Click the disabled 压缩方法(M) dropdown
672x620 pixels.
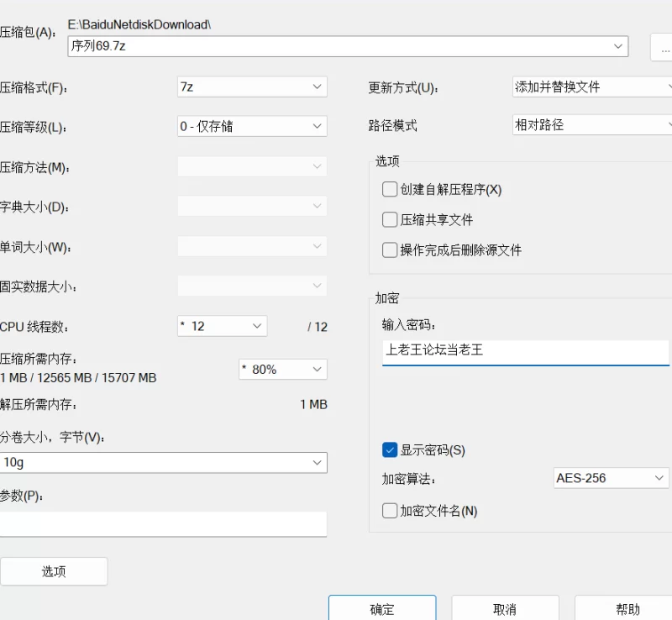tap(252, 166)
